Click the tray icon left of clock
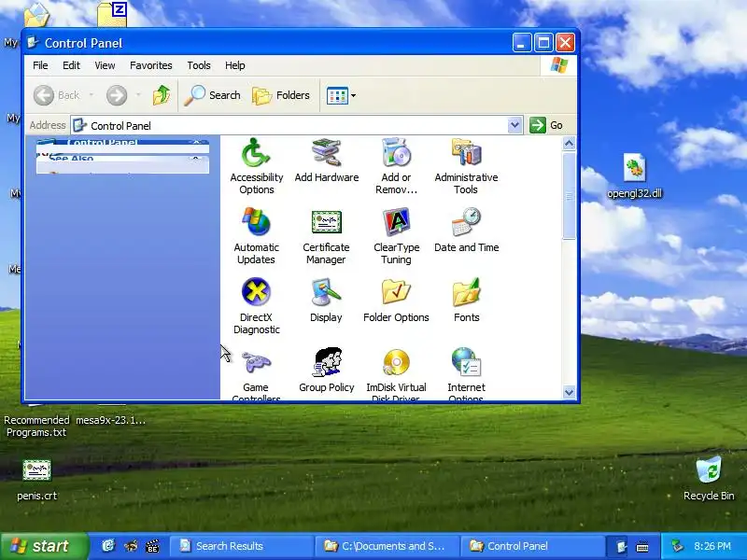The height and width of the screenshot is (560, 747). tap(678, 546)
